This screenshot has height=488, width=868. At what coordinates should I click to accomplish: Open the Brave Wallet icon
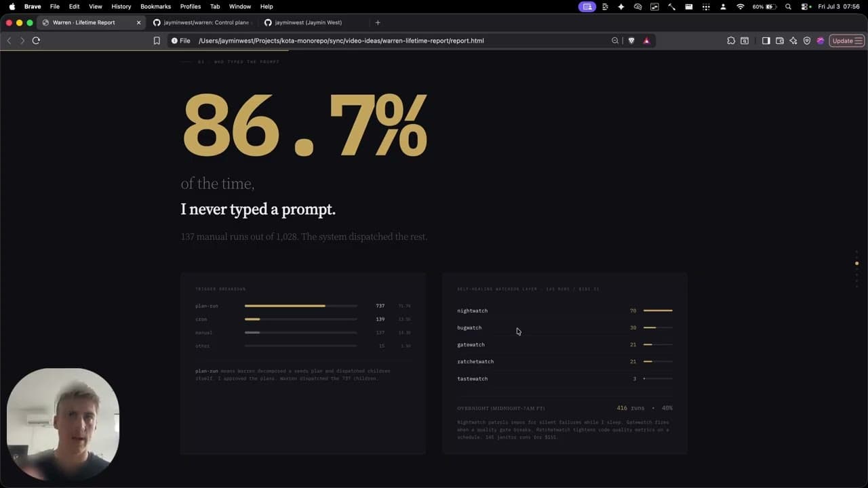pyautogui.click(x=780, y=41)
